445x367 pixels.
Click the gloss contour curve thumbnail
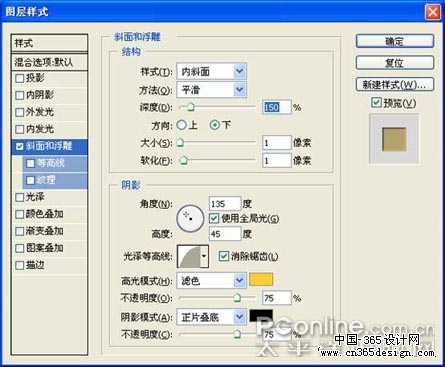[x=189, y=256]
